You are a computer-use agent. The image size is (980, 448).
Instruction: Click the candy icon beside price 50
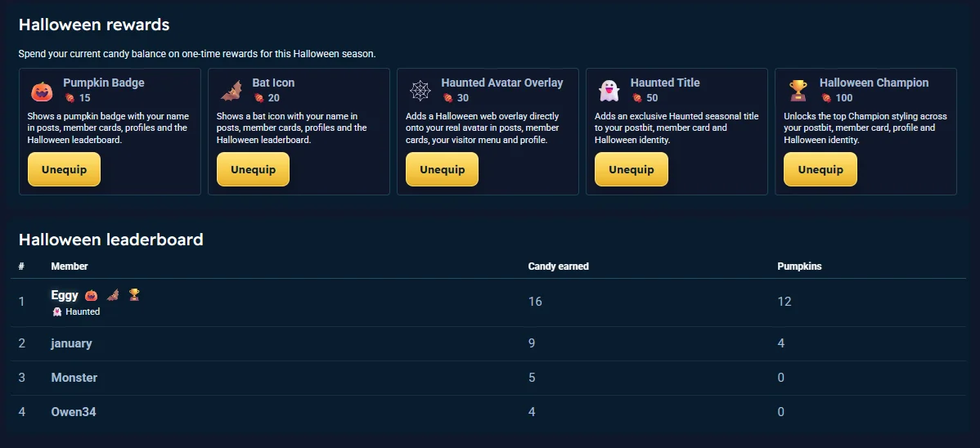pyautogui.click(x=637, y=98)
